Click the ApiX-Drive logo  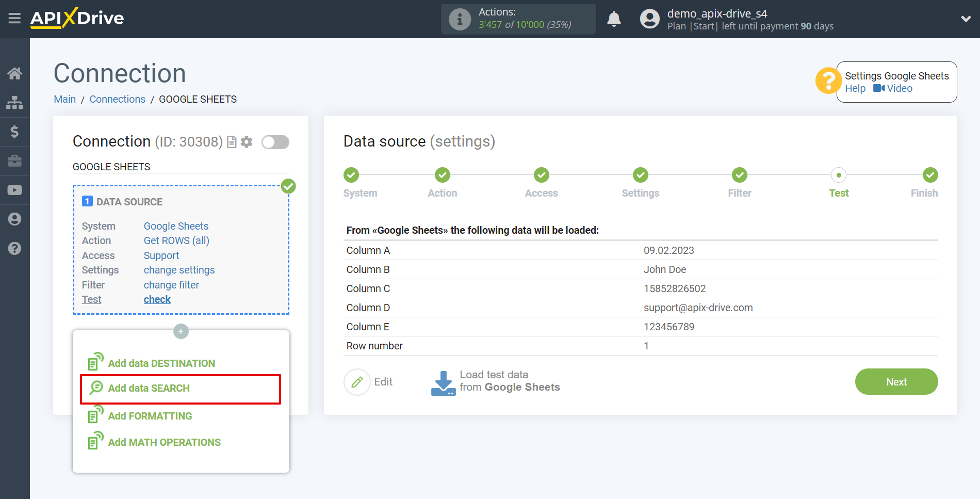coord(77,18)
